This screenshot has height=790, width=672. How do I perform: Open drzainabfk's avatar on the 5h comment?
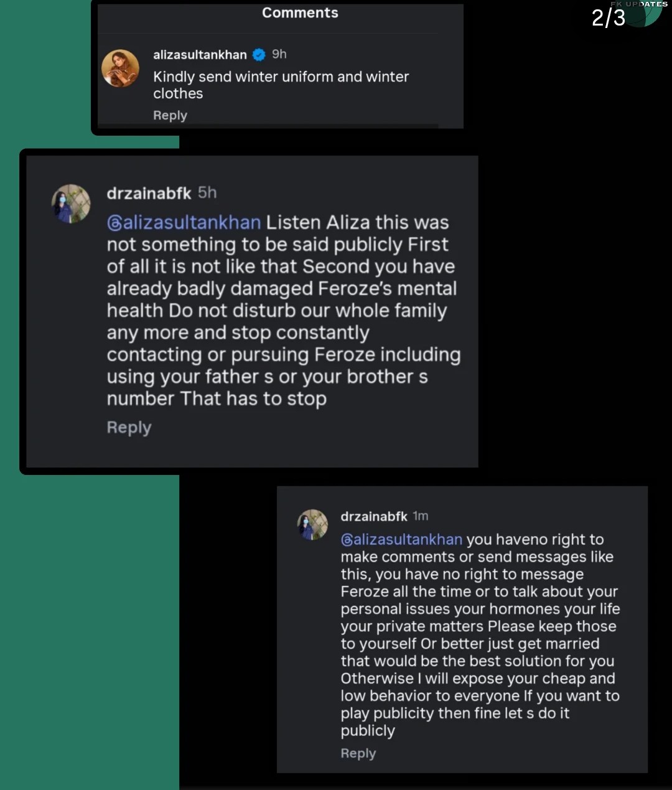pyautogui.click(x=71, y=204)
